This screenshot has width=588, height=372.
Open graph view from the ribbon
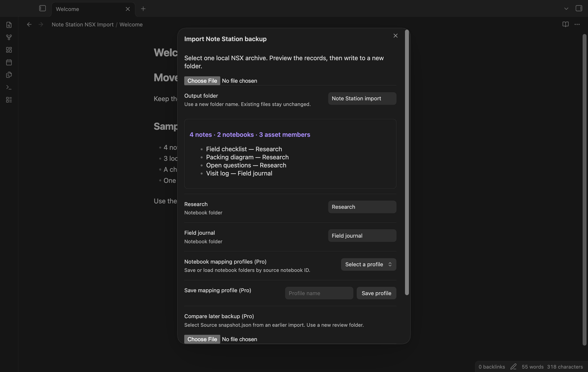point(9,37)
